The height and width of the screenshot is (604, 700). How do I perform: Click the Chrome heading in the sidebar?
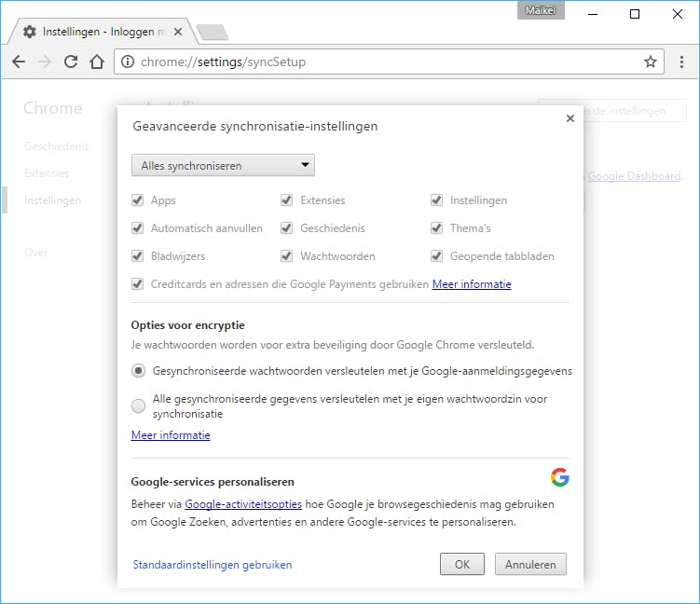53,108
